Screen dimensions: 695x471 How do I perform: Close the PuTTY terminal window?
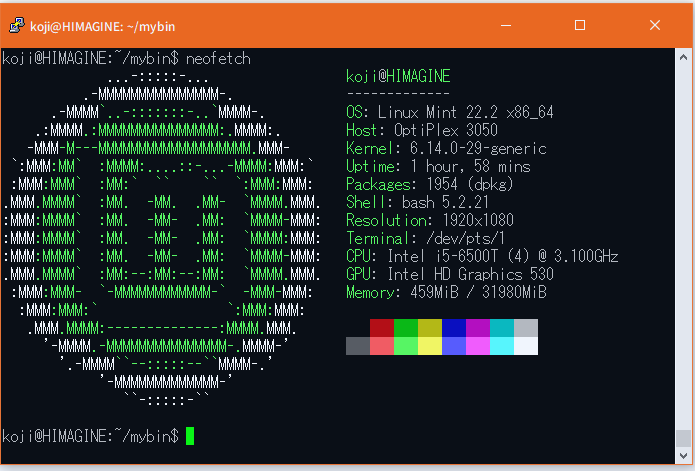(x=653, y=24)
